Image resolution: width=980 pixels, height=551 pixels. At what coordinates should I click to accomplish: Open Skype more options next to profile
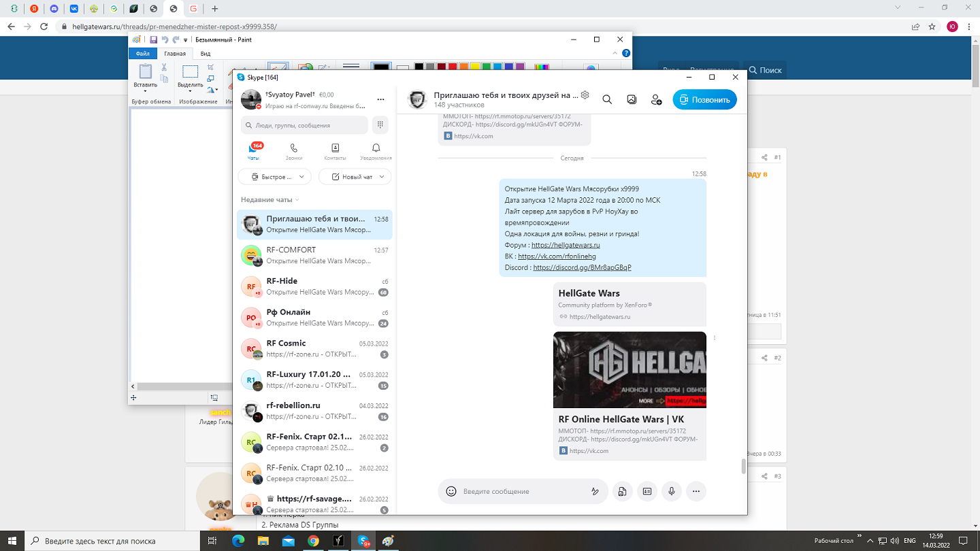pyautogui.click(x=381, y=99)
